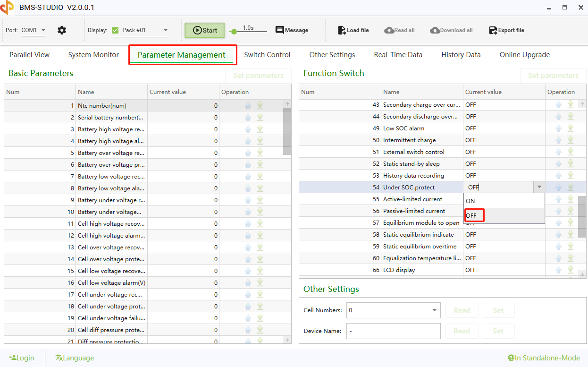Click download arrow for Intermittent charge row

pyautogui.click(x=571, y=140)
